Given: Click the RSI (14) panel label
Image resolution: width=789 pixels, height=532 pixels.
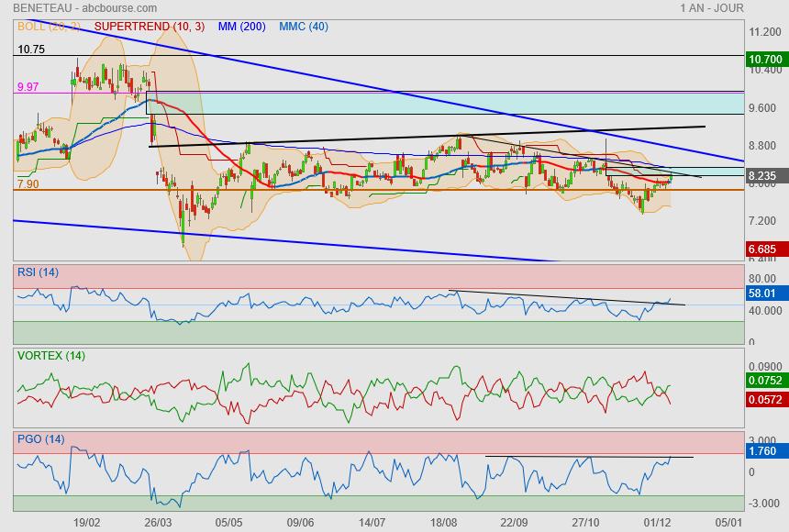Looking at the screenshot, I should [39, 272].
